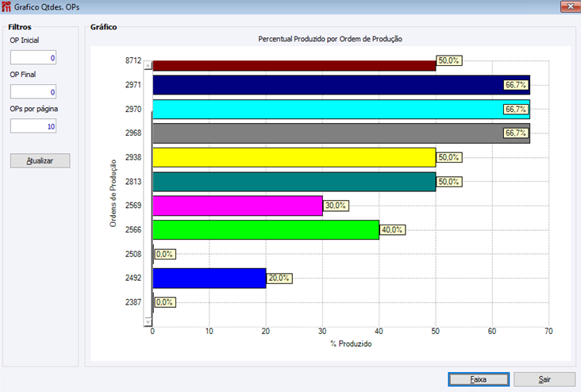Viewport: 581px width, 392px height.
Task: Click the 20,0% label of OP 2492
Action: pyautogui.click(x=279, y=279)
